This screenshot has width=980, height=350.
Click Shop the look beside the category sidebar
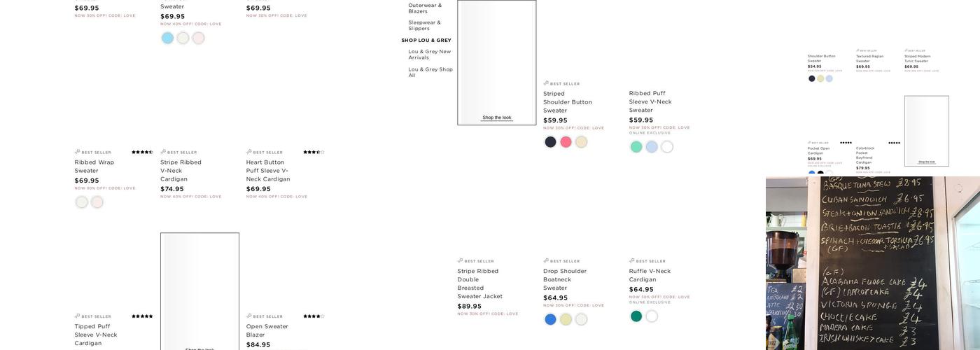(x=496, y=118)
